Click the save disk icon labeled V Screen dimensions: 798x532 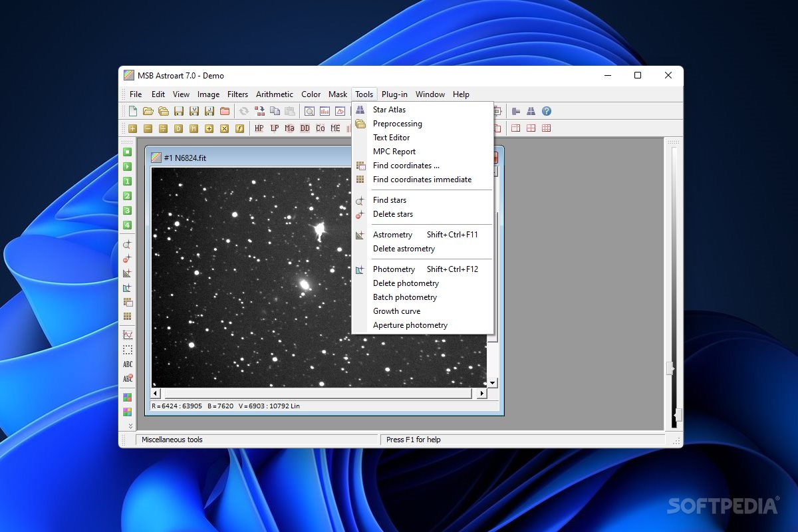coord(194,111)
